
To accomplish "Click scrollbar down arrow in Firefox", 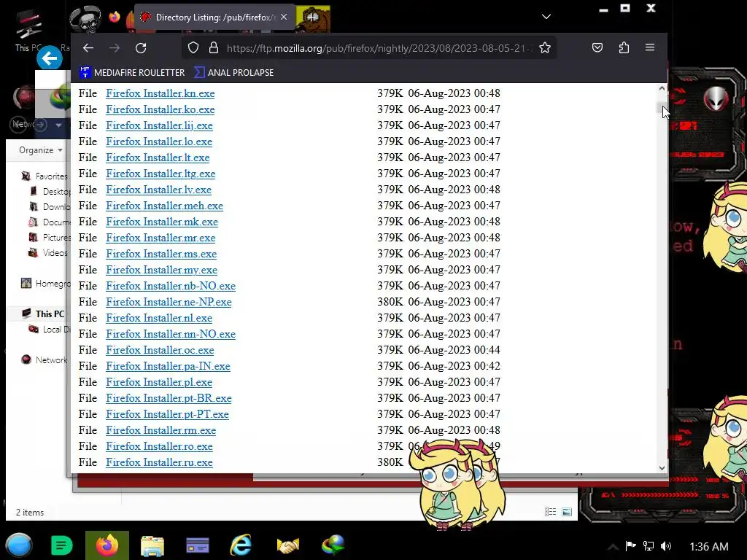I will pos(662,468).
